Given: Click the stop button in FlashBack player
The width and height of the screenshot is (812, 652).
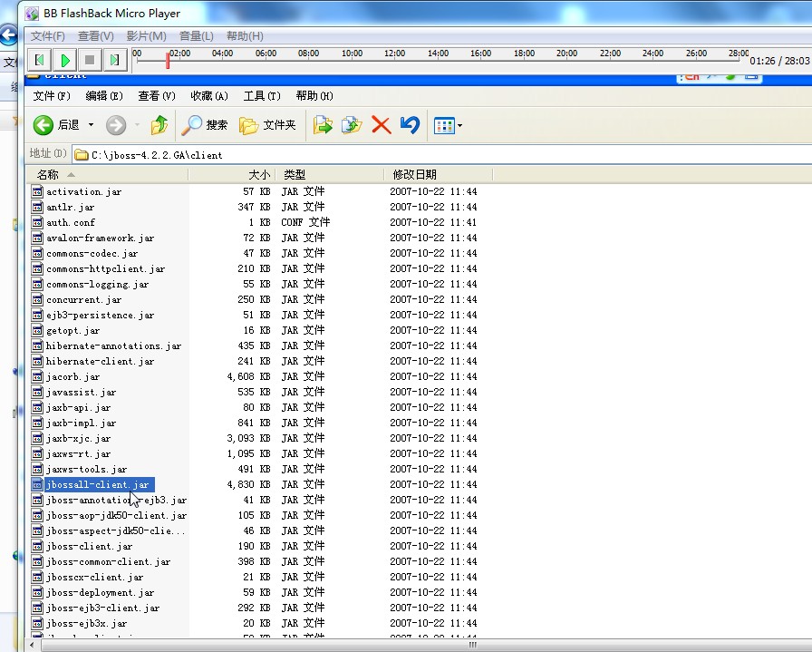Looking at the screenshot, I should pos(90,60).
